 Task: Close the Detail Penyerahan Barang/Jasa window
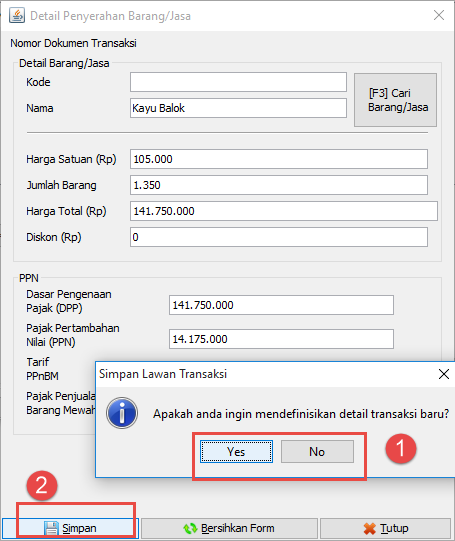(439, 15)
